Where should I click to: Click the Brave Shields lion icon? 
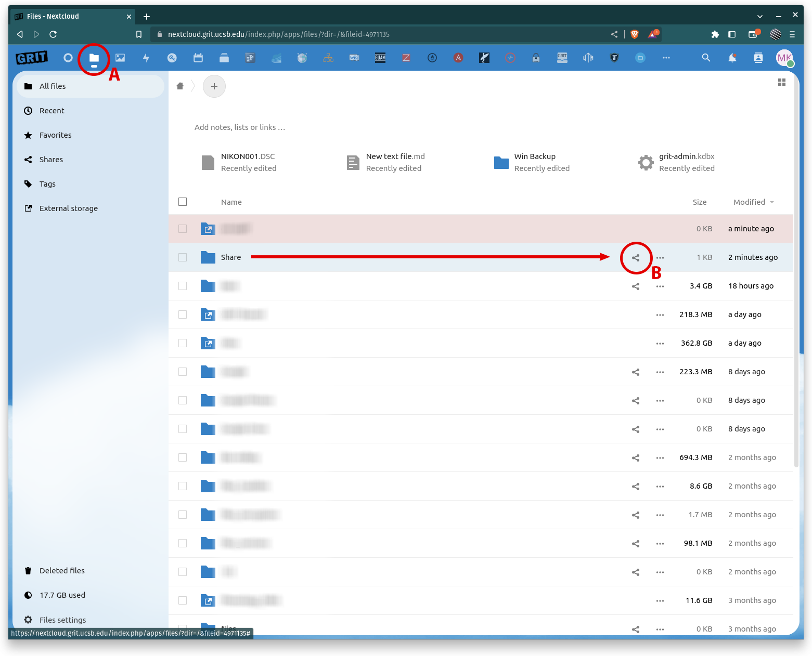[x=635, y=34]
